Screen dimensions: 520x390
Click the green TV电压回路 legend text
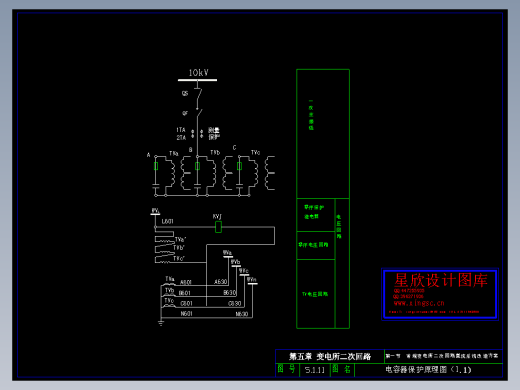[315, 294]
